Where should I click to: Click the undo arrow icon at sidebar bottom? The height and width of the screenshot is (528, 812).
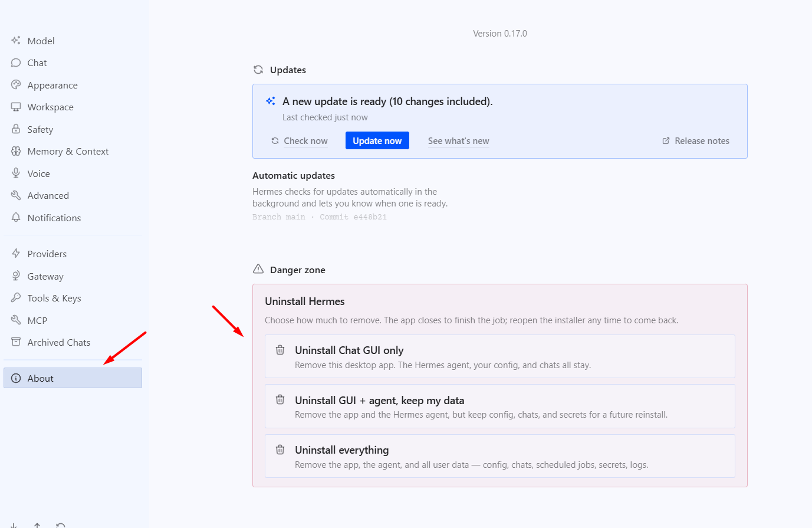pyautogui.click(x=60, y=525)
